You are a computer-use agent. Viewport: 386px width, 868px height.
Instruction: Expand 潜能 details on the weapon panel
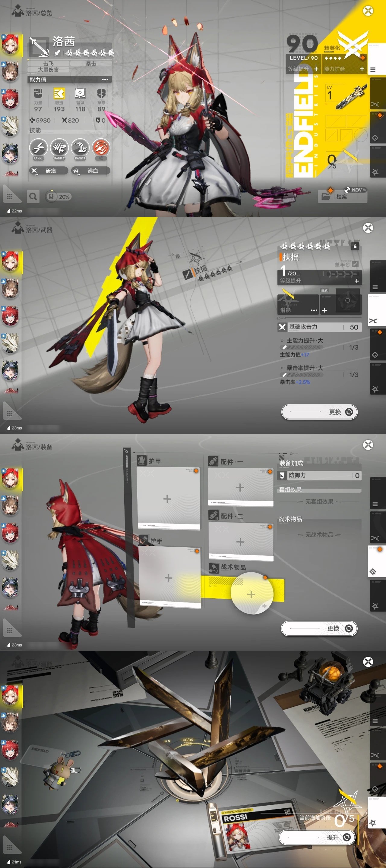[x=314, y=310]
